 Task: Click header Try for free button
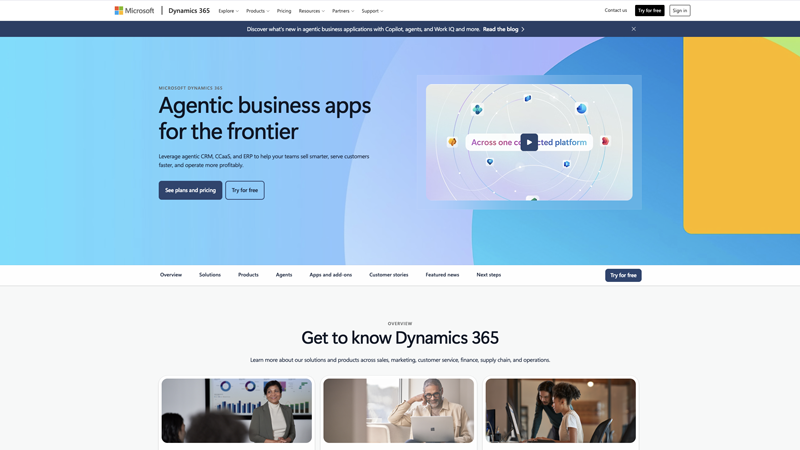coord(649,10)
